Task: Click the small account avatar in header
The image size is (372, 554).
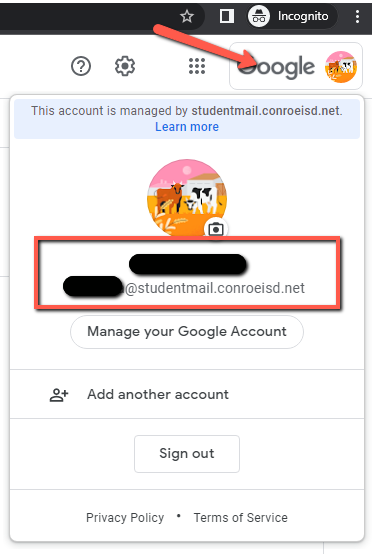Action: click(341, 67)
